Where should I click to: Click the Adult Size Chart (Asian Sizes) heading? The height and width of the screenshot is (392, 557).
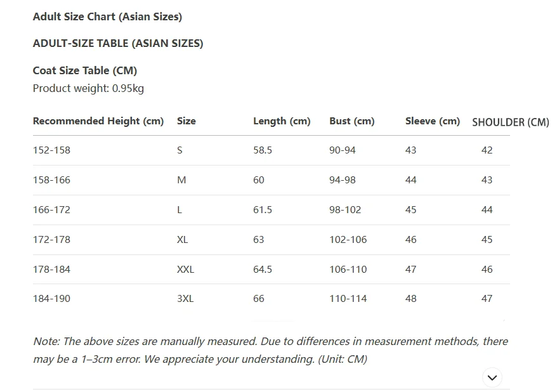(x=107, y=16)
